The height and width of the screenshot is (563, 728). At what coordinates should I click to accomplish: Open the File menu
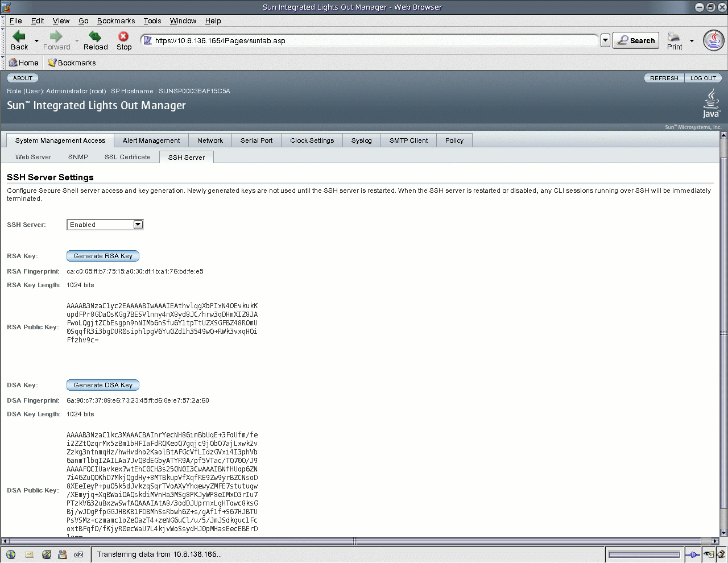point(16,21)
